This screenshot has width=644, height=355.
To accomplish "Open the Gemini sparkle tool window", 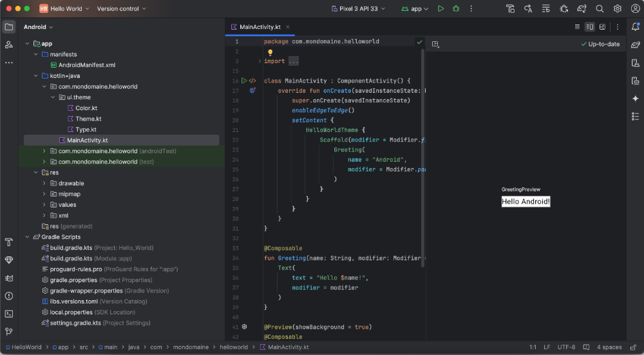I will coord(636,98).
